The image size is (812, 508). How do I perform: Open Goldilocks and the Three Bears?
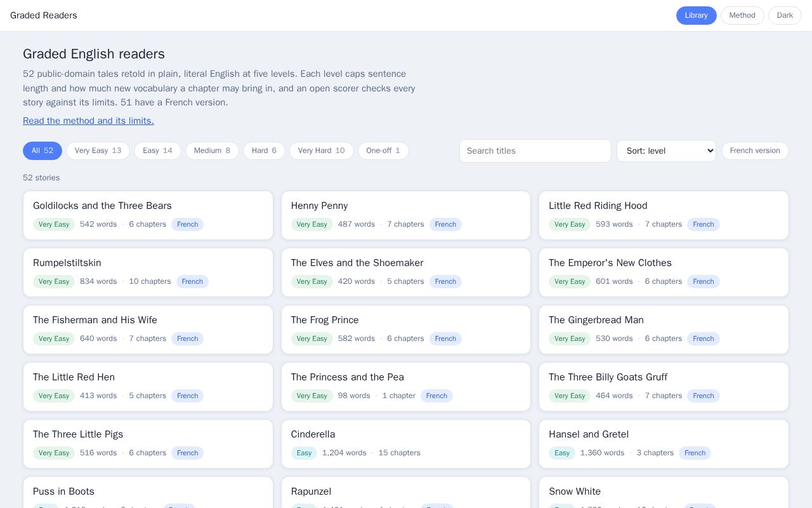point(148,215)
